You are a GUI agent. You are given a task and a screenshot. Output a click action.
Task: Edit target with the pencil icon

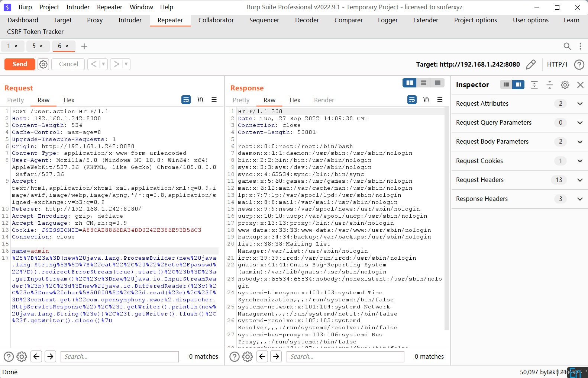(531, 64)
